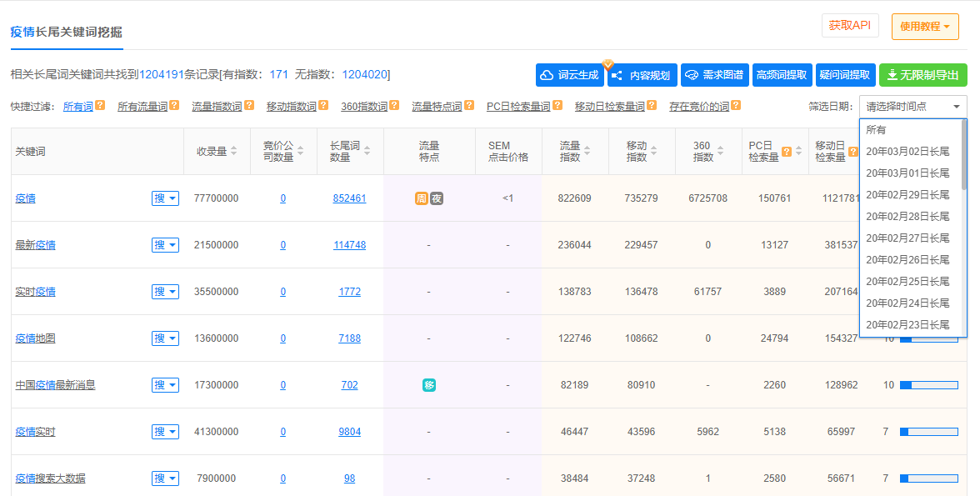Click the map icon on 需求图谱 button
Viewport: 980px width, 496px height.
(x=690, y=74)
